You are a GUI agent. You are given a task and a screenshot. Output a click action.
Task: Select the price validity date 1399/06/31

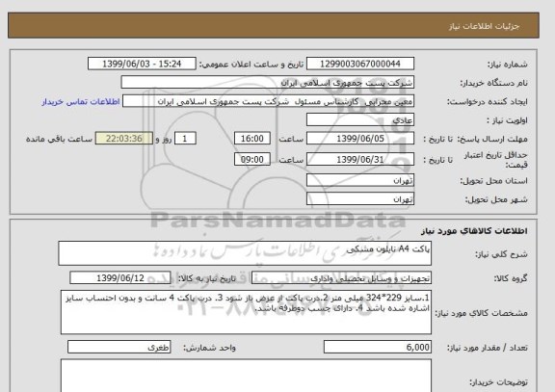(360, 160)
